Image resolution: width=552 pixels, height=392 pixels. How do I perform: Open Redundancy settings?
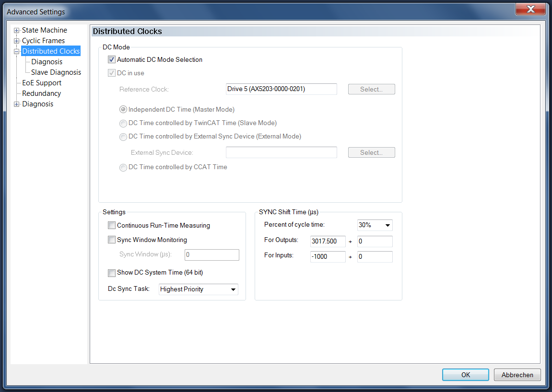42,93
